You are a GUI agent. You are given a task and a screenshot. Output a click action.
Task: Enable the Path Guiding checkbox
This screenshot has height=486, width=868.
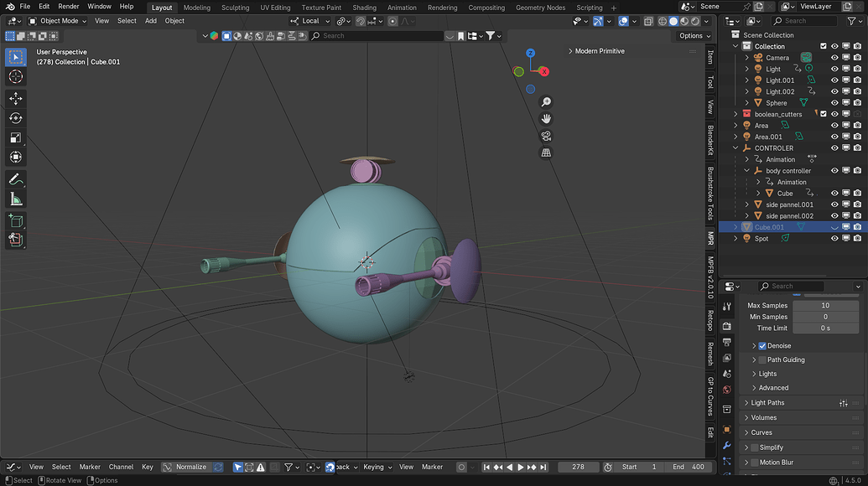pyautogui.click(x=762, y=360)
